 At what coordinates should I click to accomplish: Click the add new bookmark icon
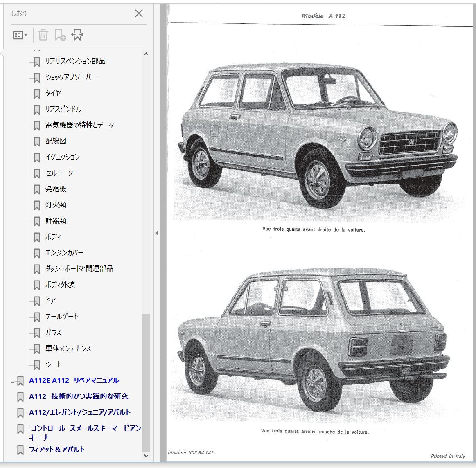coord(60,35)
